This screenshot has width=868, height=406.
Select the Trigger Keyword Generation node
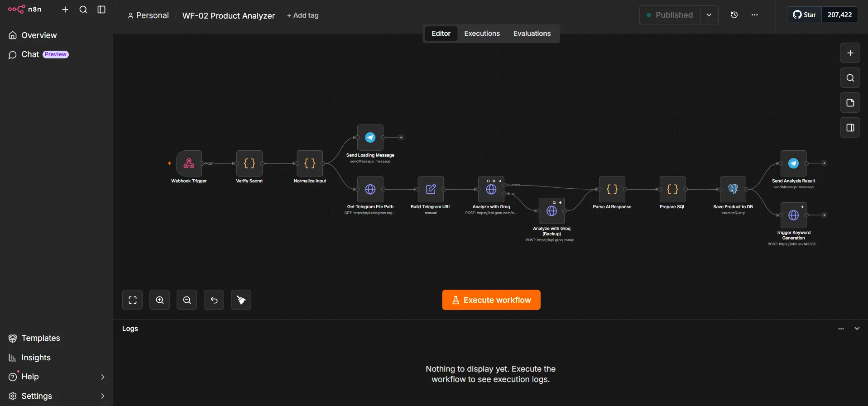point(794,215)
